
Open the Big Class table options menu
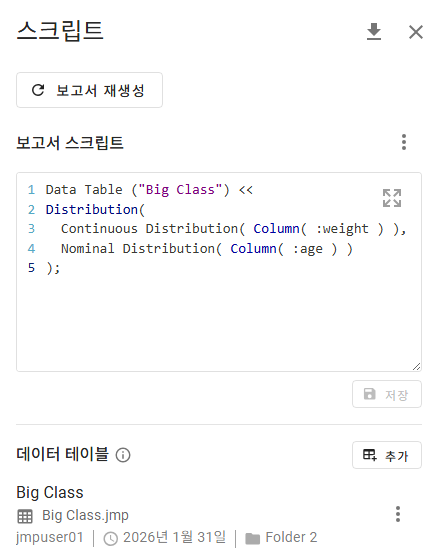[x=398, y=514]
